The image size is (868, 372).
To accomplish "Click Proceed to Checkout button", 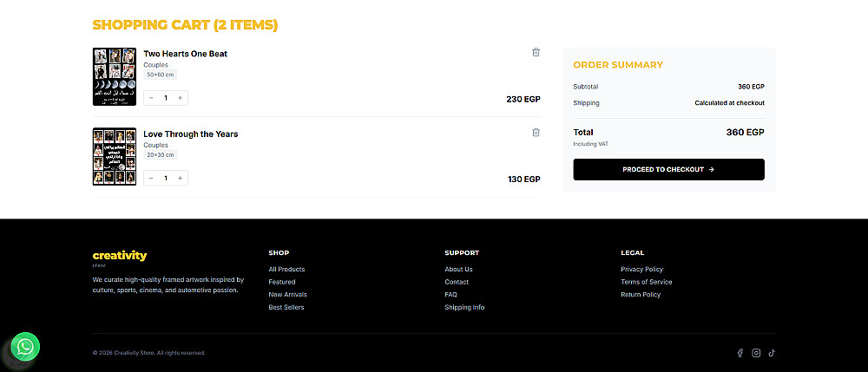I will point(668,169).
